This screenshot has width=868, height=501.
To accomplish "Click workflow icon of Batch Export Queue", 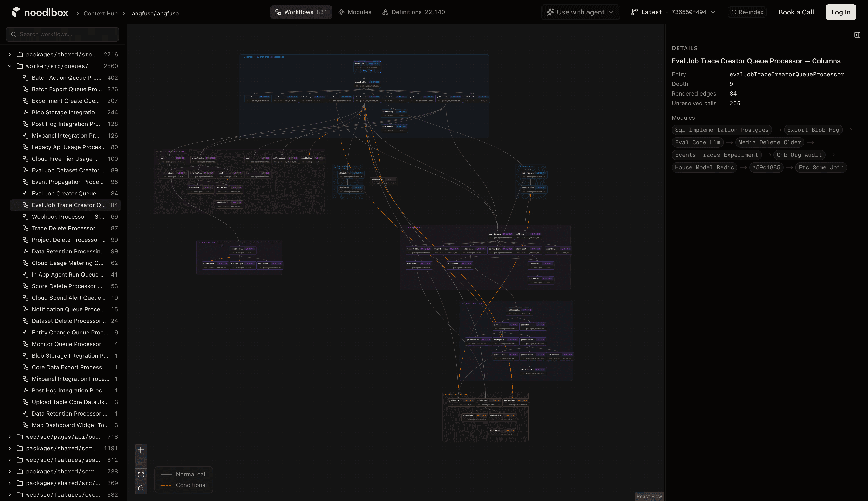I will [x=26, y=89].
